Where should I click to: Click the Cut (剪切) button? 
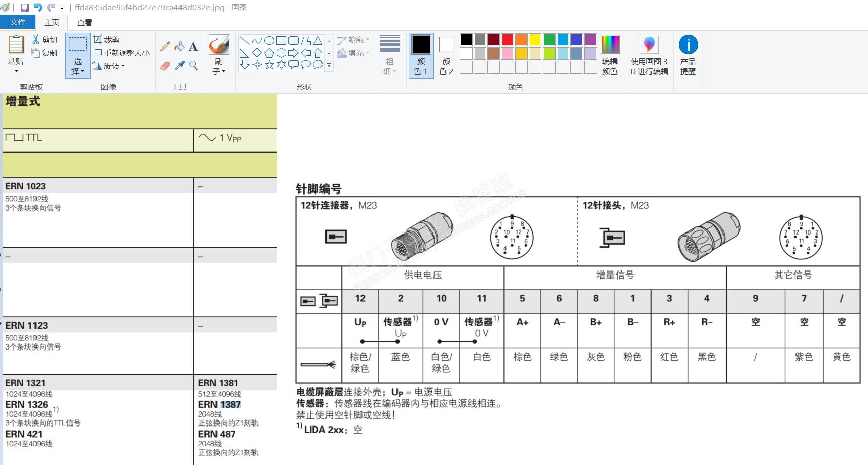(x=45, y=40)
